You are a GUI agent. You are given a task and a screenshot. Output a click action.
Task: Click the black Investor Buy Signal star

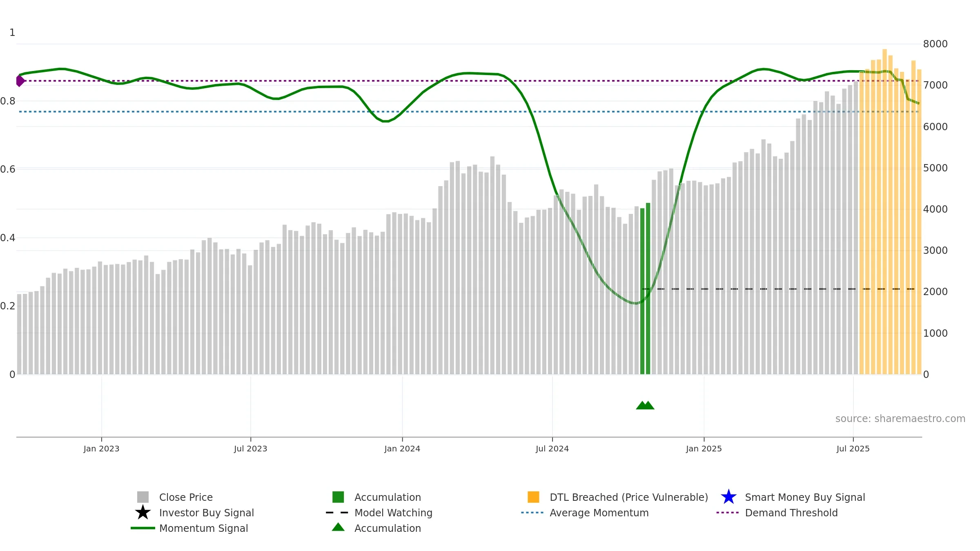click(143, 513)
